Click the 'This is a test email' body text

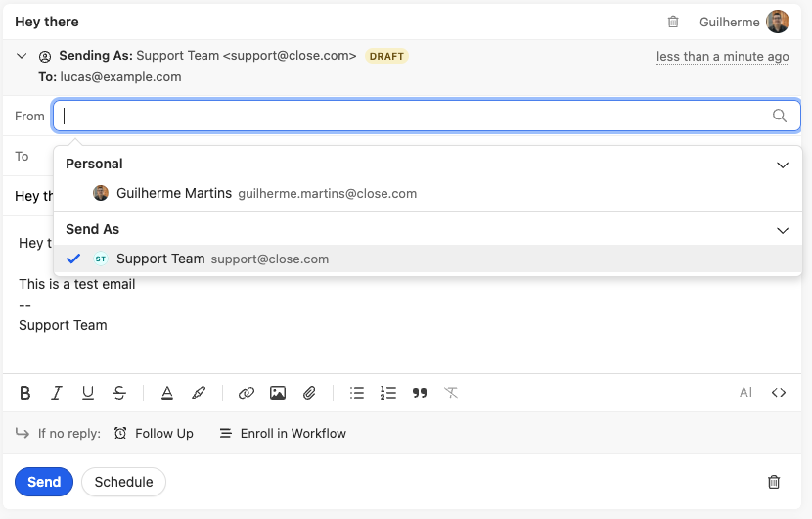click(x=76, y=284)
